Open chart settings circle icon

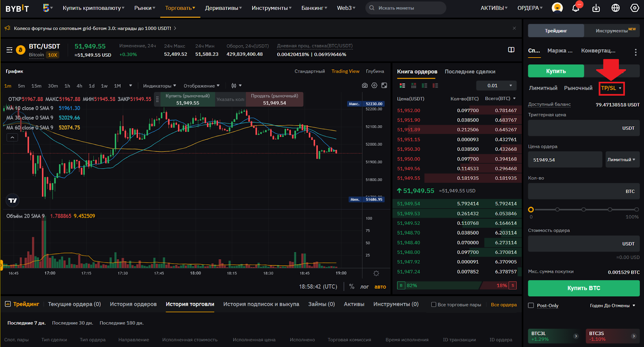[374, 85]
